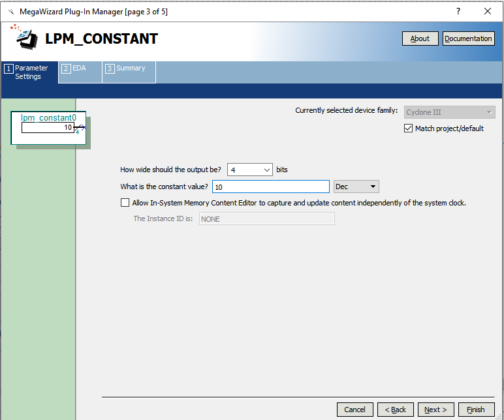Switch to the Parameter Settings tab

30,72
